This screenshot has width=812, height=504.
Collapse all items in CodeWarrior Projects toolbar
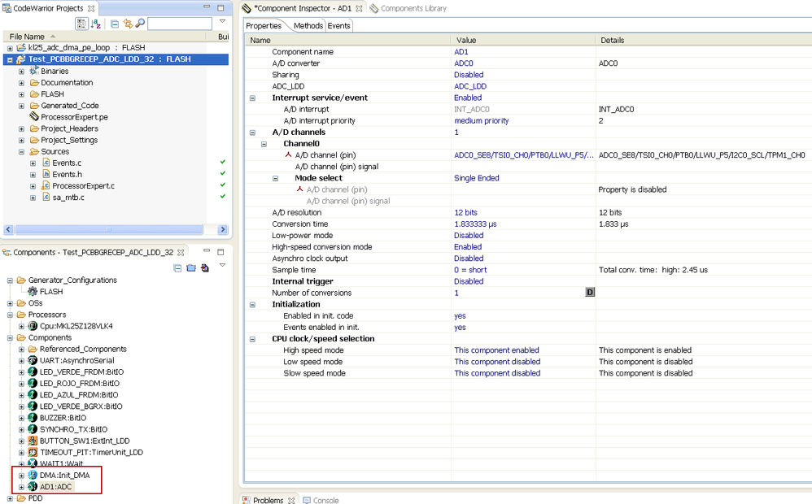click(115, 24)
